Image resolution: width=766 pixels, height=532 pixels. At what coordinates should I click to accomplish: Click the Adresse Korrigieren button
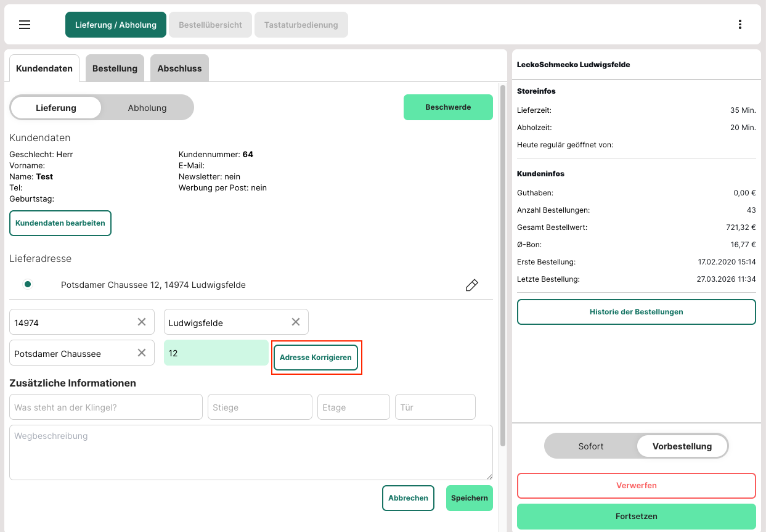coord(316,358)
